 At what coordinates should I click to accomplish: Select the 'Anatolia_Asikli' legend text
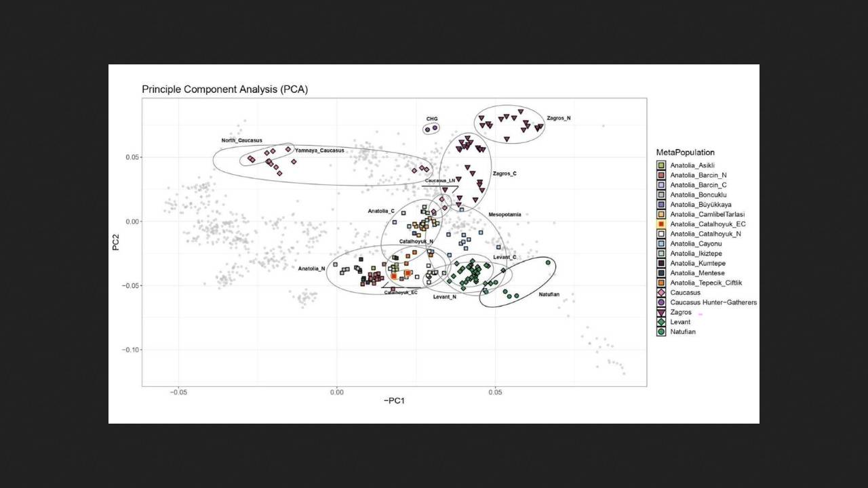pyautogui.click(x=692, y=165)
